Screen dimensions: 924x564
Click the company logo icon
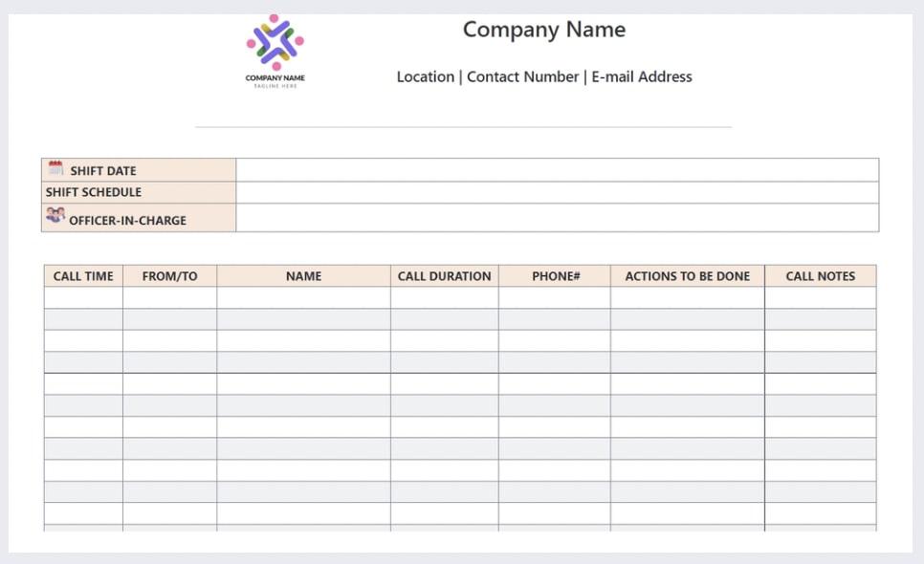(x=275, y=43)
